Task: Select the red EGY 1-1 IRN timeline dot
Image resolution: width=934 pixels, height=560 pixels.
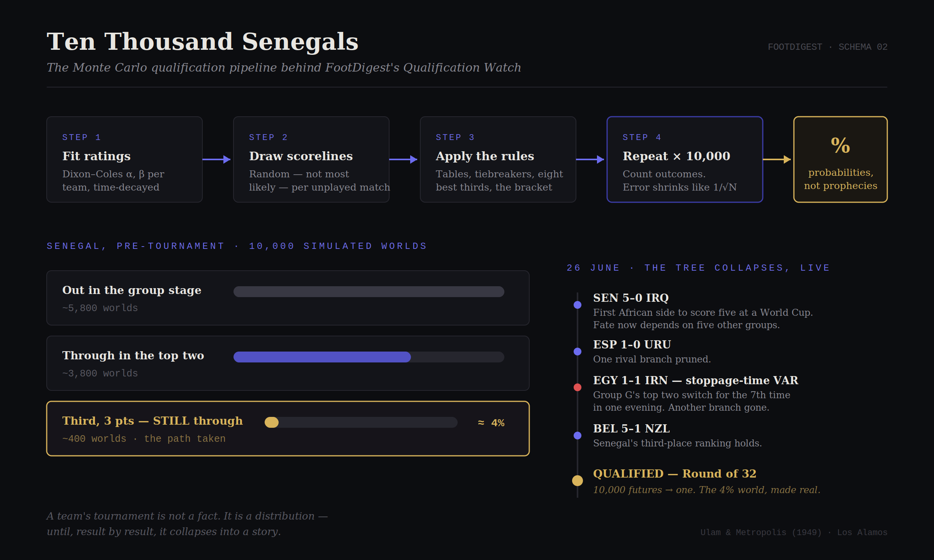Action: [578, 387]
